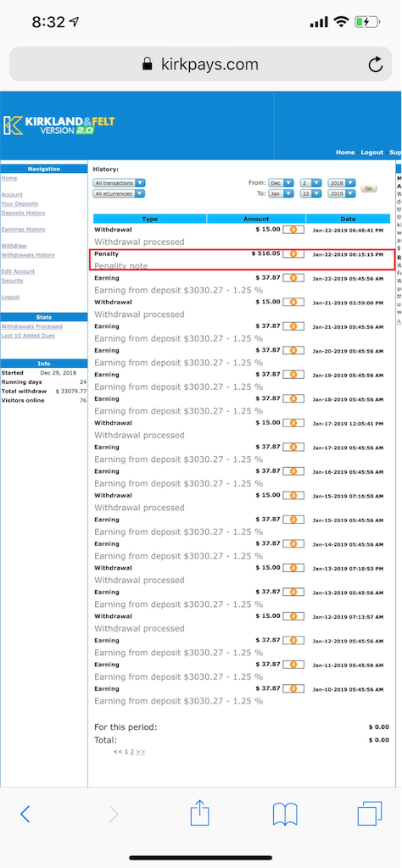Click Bitcoin icon on Jan-16 earning row

pos(293,471)
